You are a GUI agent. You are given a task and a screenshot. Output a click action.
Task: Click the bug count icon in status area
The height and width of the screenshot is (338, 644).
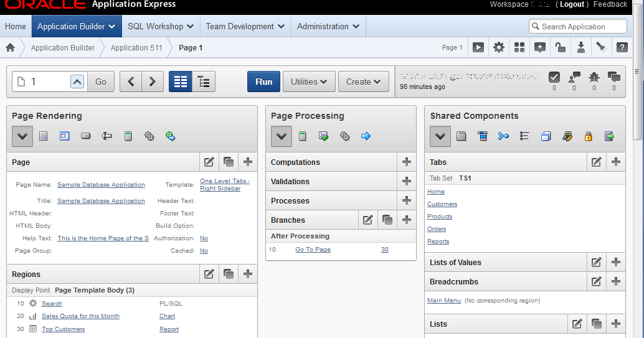[594, 77]
